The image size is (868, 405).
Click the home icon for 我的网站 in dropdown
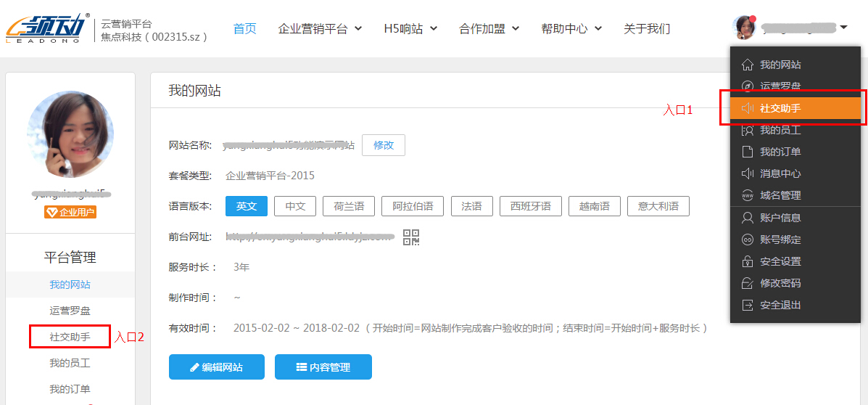(748, 65)
